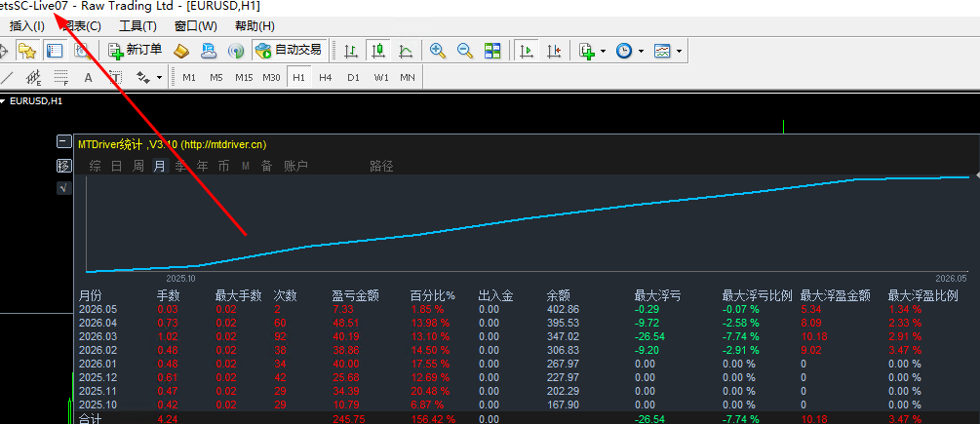
Task: Select M1 timeframe
Action: [x=189, y=78]
